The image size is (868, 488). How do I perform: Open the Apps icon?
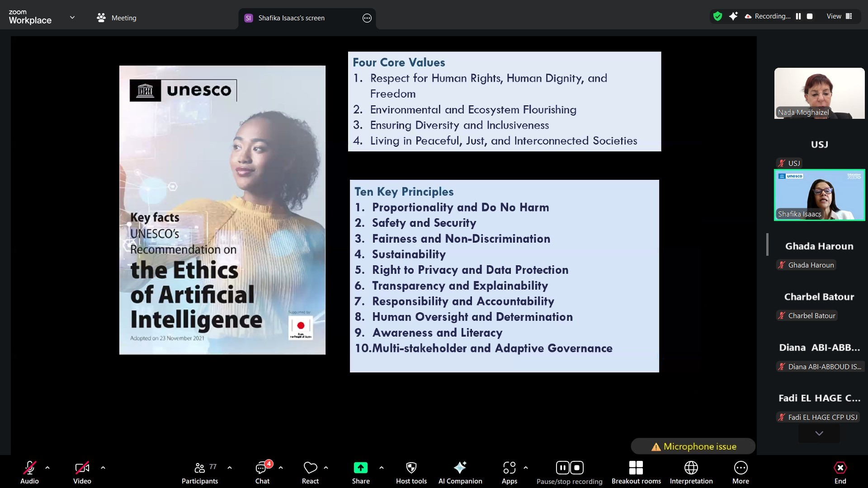coord(509,472)
